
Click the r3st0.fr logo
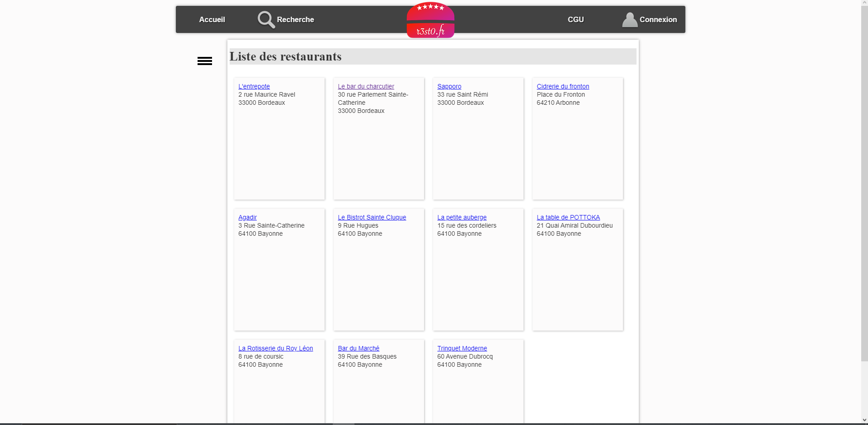(430, 20)
